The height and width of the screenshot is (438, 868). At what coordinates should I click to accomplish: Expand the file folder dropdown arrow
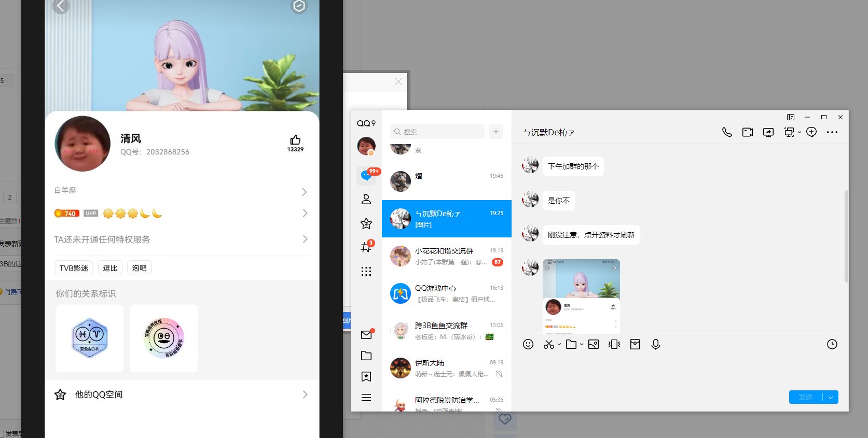point(582,344)
